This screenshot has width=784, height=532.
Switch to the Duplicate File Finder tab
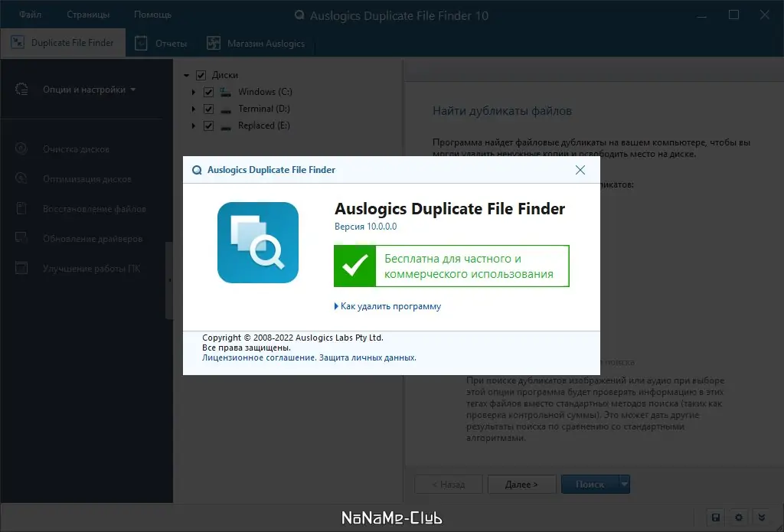tap(63, 43)
